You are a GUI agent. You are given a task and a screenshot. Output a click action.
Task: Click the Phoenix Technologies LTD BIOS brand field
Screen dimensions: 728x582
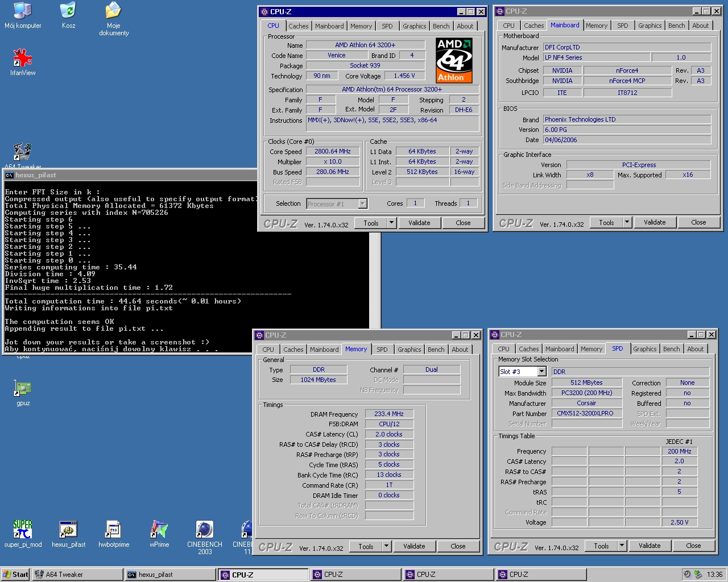[x=627, y=120]
